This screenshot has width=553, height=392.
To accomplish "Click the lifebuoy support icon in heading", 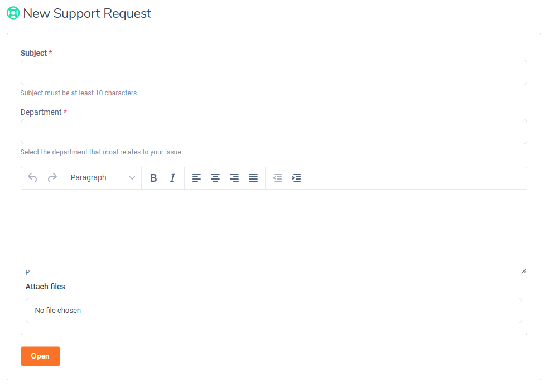I will [x=13, y=13].
